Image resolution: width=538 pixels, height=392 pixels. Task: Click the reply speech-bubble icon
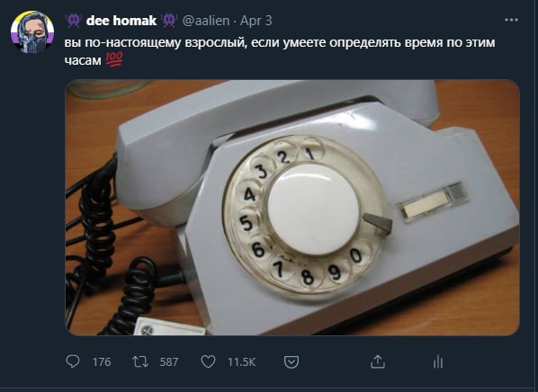[72, 361]
